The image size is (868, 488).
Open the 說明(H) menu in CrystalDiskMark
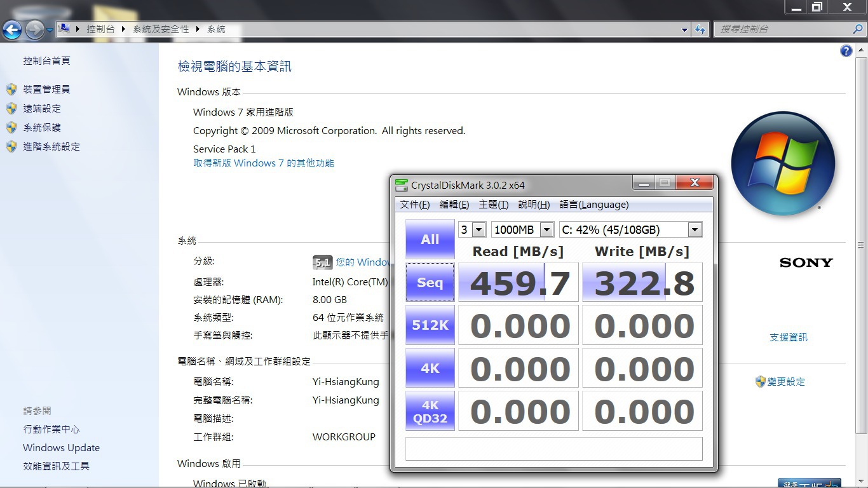tap(534, 205)
